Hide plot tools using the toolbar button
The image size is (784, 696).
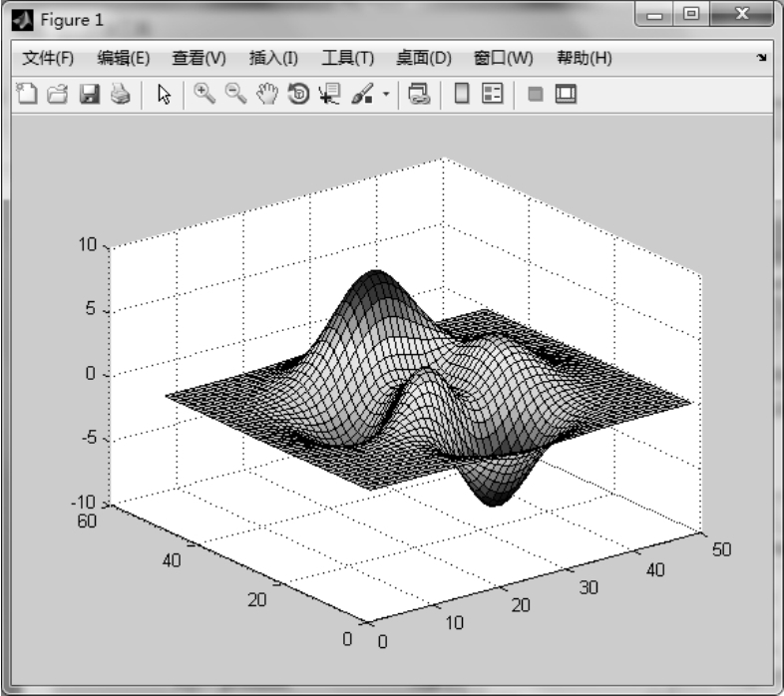pos(535,95)
